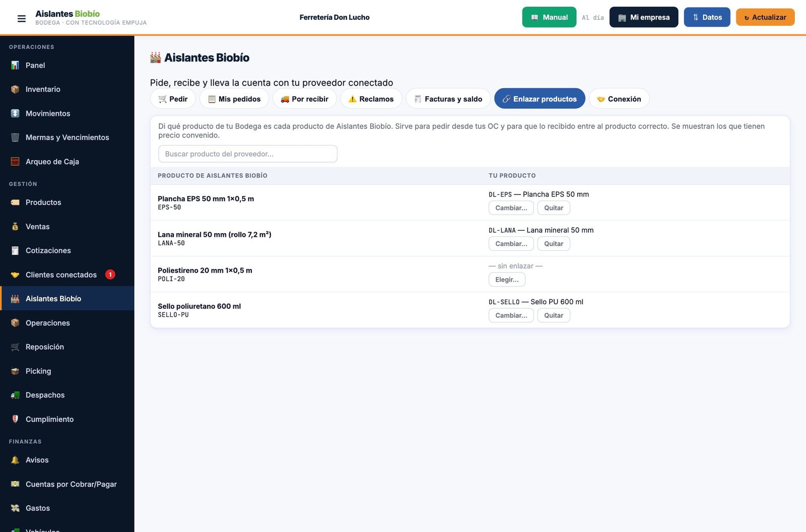This screenshot has width=806, height=532.
Task: Click the Movimientos arrows icon
Action: [15, 113]
